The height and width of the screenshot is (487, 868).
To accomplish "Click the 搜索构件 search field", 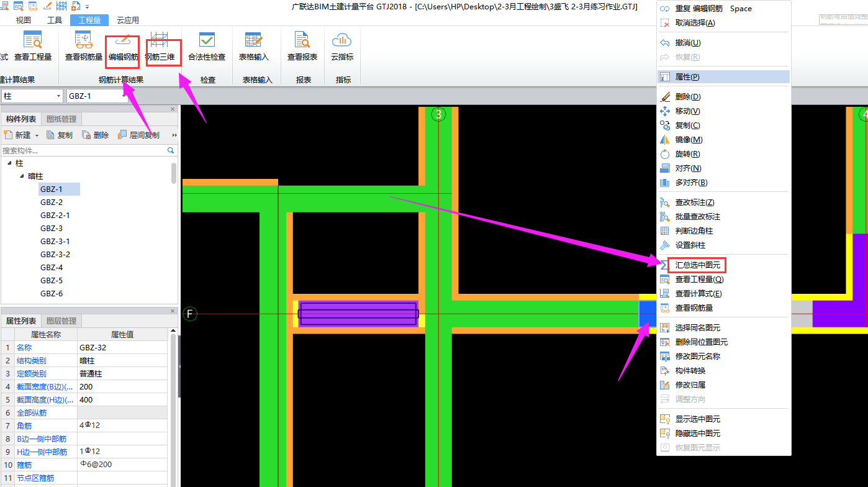I will [x=83, y=150].
